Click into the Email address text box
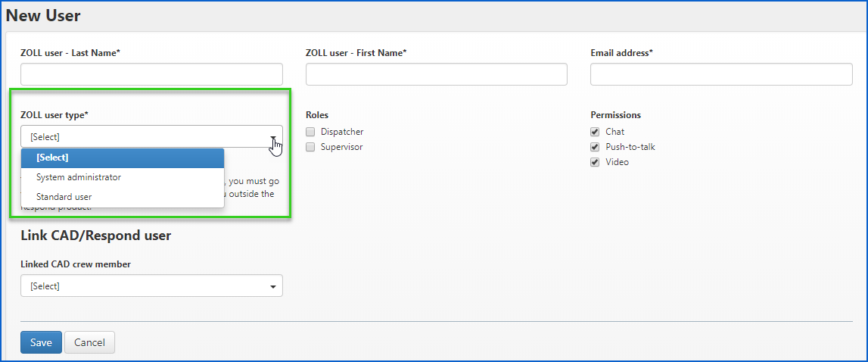The image size is (868, 362). tap(720, 74)
